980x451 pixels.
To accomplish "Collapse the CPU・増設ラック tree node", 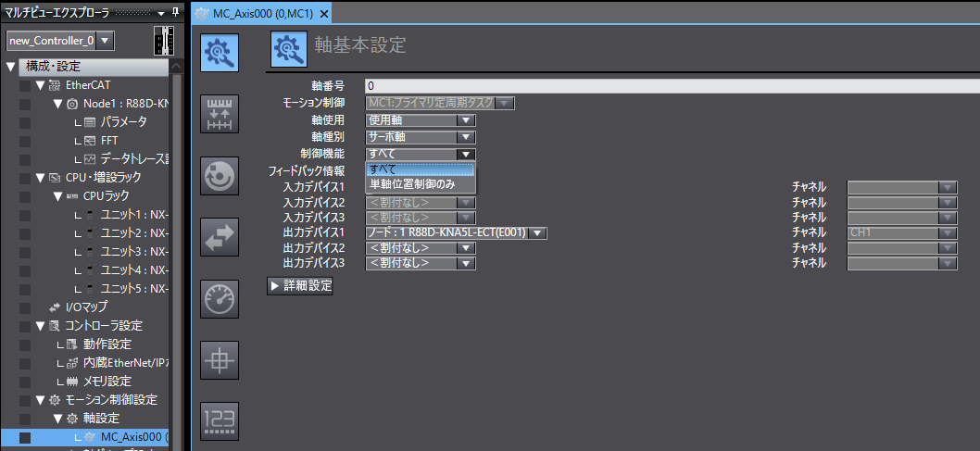I will [x=41, y=178].
